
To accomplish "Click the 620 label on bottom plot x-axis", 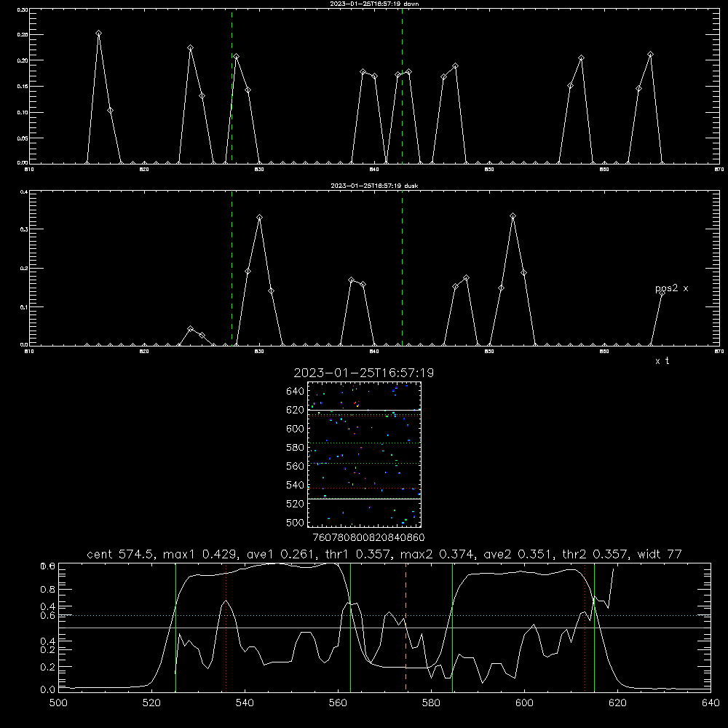I will coord(617,703).
